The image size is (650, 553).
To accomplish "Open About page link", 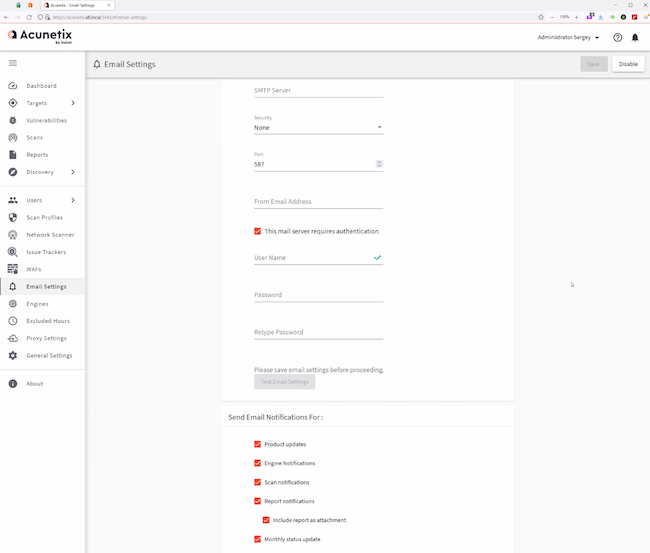I will [35, 383].
